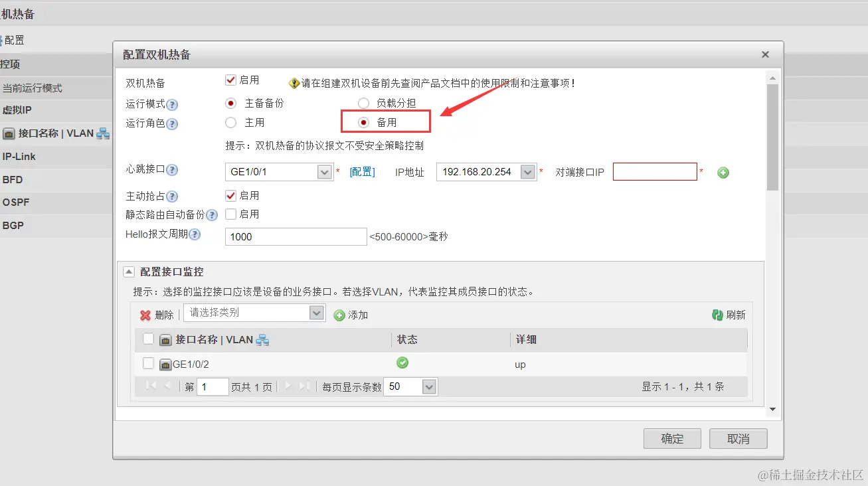Enable 静态路由自动备份 checkbox

click(x=231, y=214)
